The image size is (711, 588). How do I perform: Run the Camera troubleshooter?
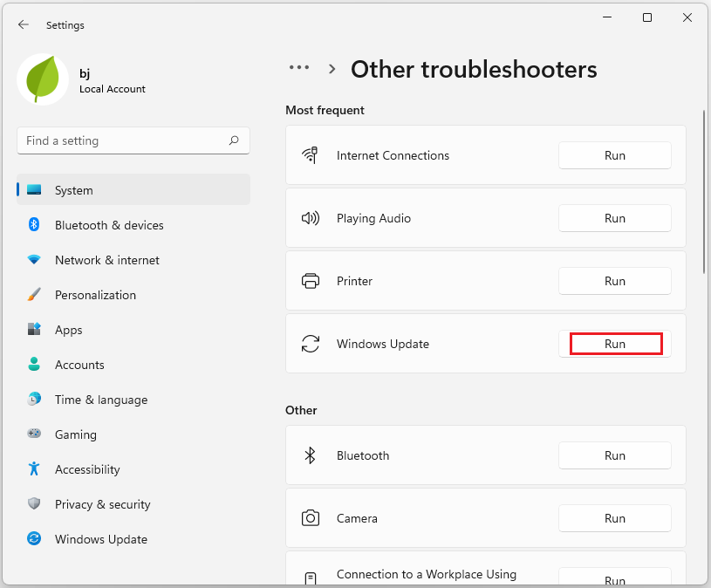pos(614,518)
